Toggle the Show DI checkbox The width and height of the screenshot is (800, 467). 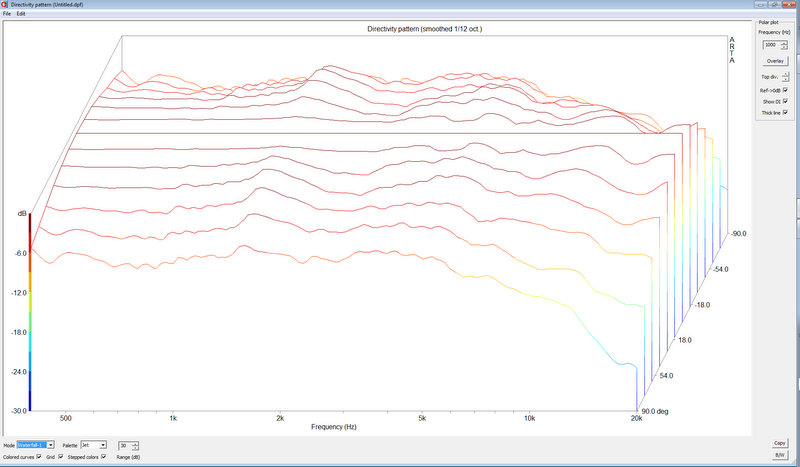point(786,101)
